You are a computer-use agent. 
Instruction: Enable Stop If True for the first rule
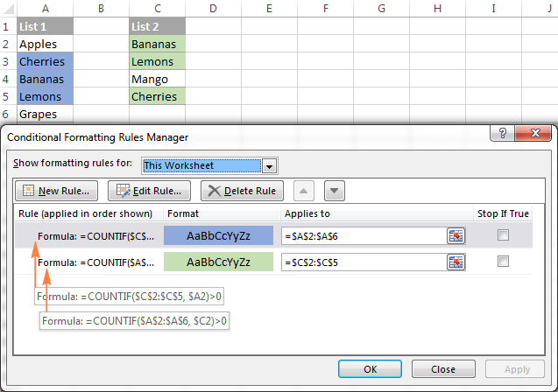pos(503,235)
